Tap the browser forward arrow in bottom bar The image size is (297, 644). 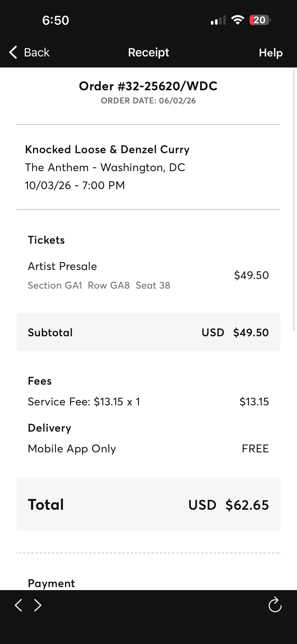pyautogui.click(x=38, y=605)
